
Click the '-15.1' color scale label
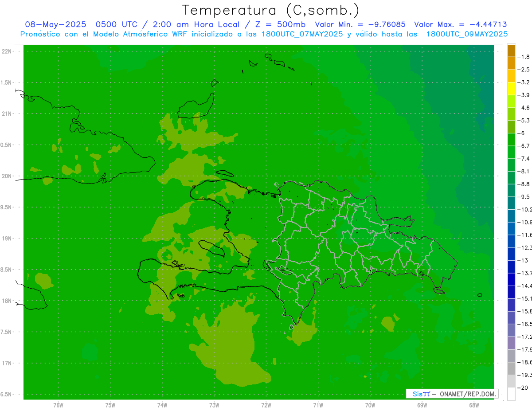pos(525,298)
